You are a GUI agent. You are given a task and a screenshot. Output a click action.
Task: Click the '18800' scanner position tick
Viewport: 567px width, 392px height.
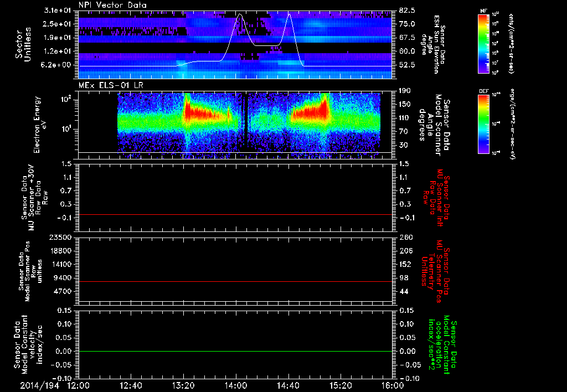[62, 251]
